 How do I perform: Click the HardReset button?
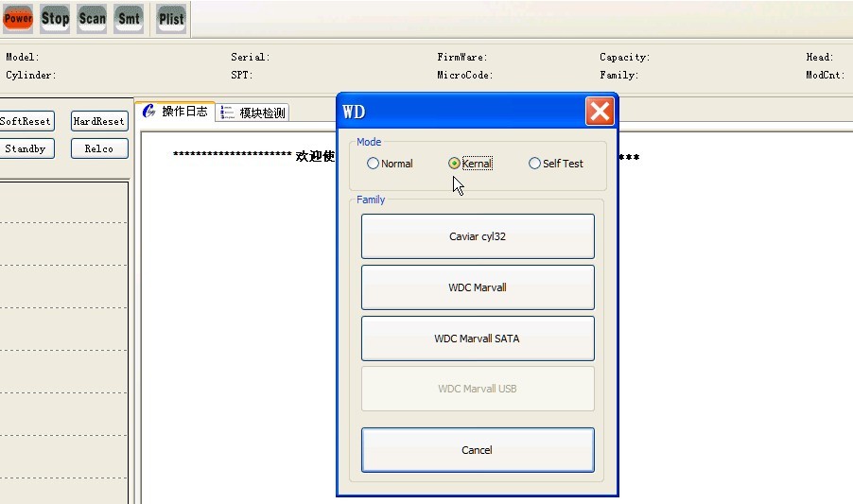[x=99, y=121]
